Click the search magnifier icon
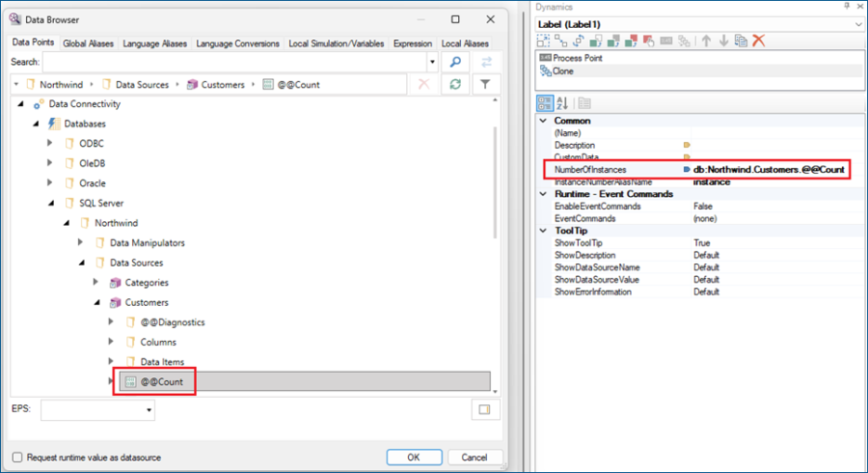 pos(456,62)
